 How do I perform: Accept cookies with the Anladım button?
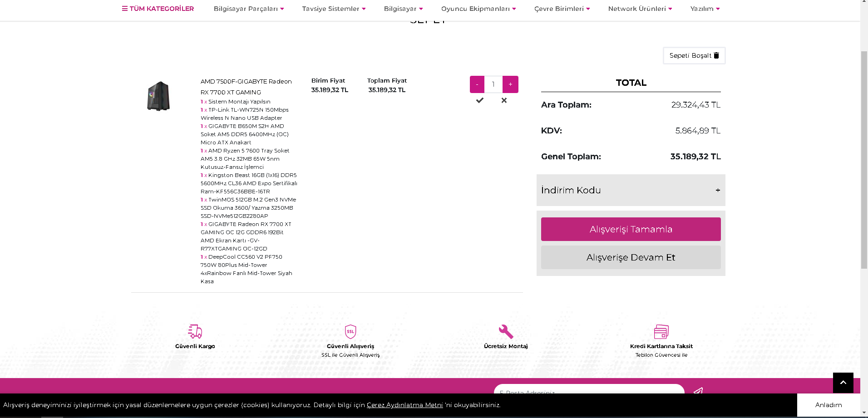click(829, 405)
